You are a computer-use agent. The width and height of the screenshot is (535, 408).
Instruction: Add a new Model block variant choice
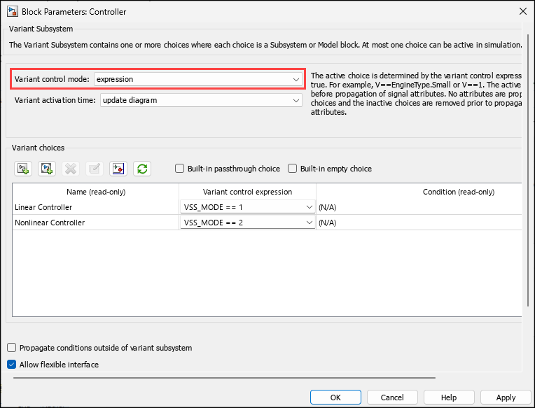coord(47,169)
